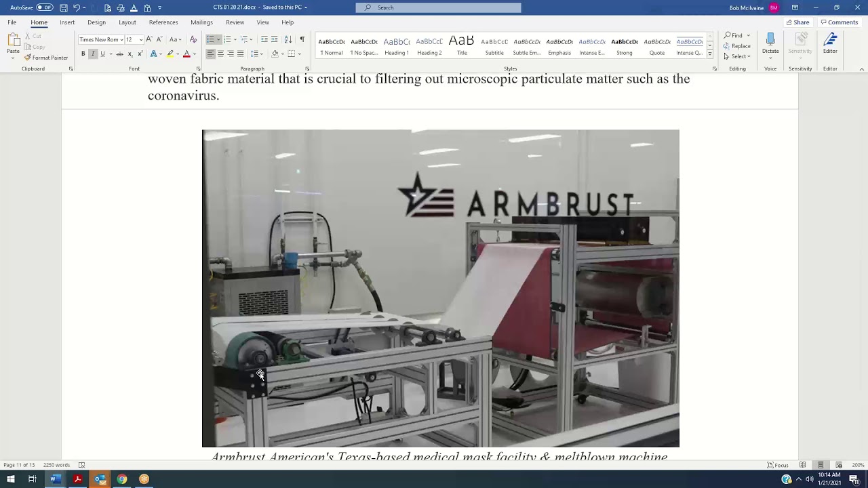Switch to the Review tab

tap(235, 22)
